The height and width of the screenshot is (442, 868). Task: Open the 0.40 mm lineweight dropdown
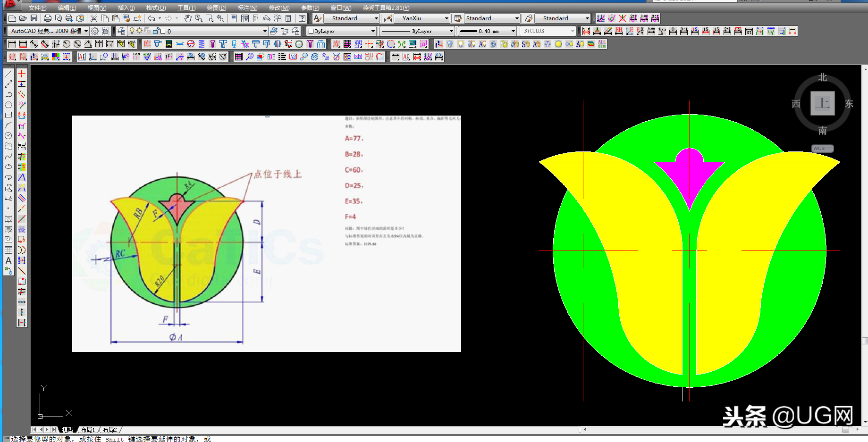click(x=513, y=31)
